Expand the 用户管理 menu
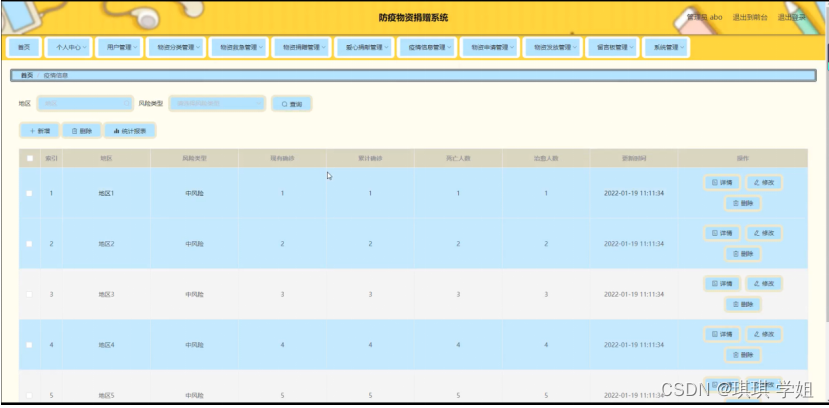Image resolution: width=829 pixels, height=408 pixels. [x=119, y=47]
